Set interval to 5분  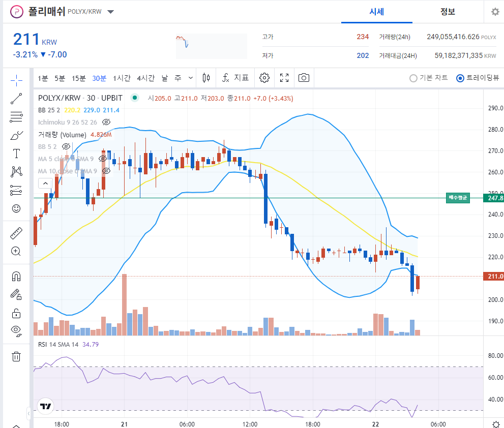click(x=60, y=78)
